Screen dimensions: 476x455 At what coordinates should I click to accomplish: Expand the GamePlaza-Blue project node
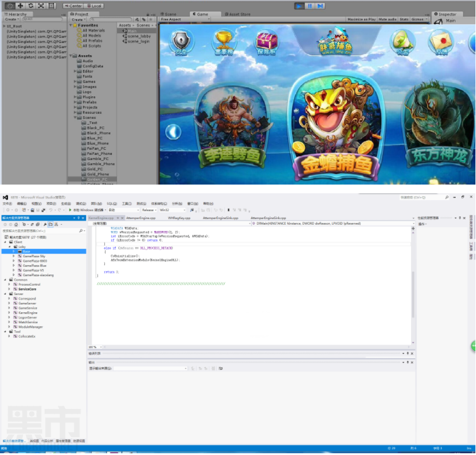(x=14, y=266)
